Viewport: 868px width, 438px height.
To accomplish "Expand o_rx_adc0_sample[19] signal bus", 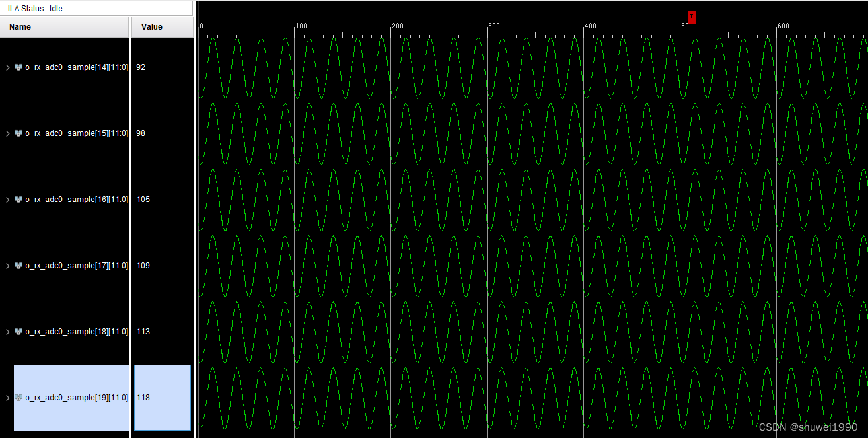I will [8, 398].
